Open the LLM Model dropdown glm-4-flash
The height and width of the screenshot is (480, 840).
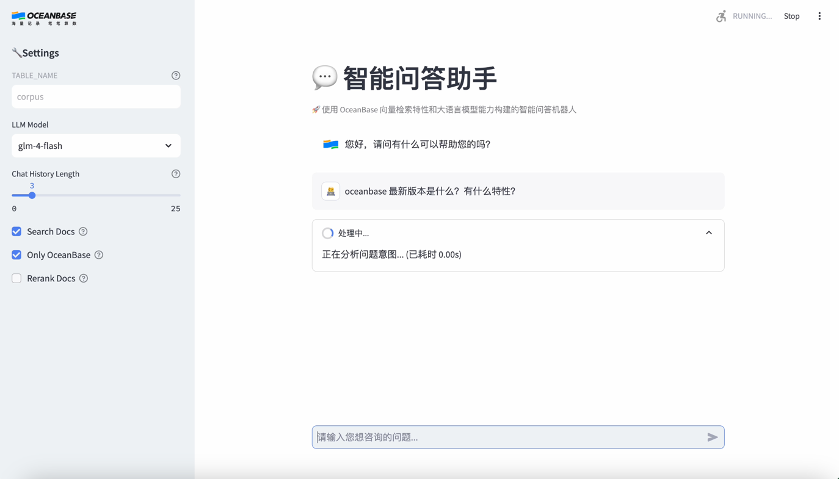96,146
